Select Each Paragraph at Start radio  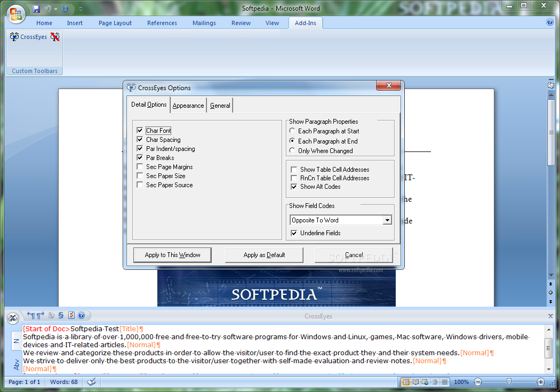pos(292,131)
